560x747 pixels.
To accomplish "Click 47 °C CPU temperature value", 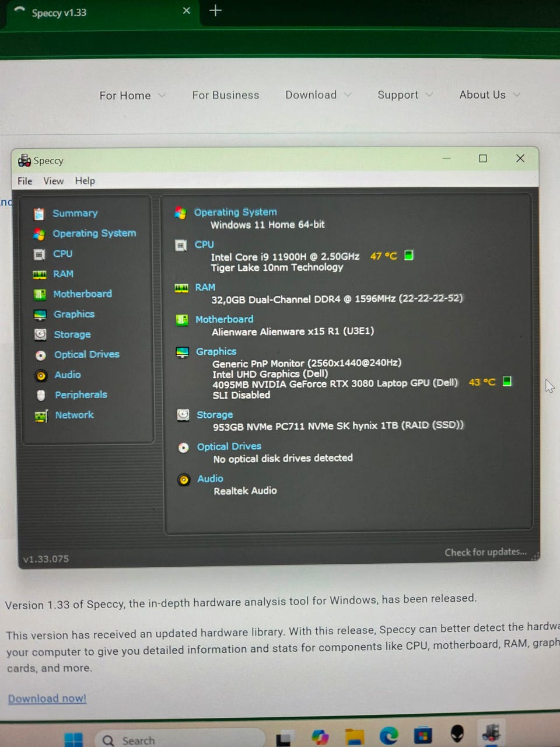I will [383, 256].
